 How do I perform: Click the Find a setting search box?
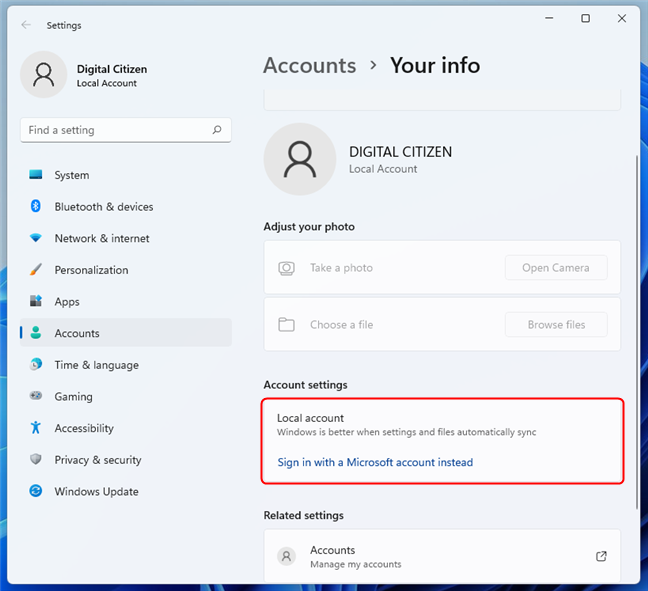[x=115, y=130]
